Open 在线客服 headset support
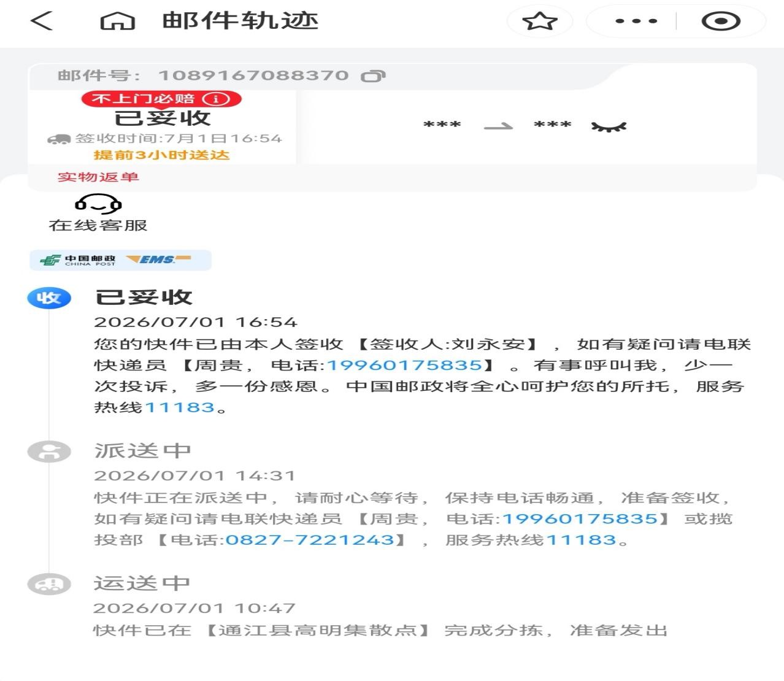Viewport: 784px width, 681px height. coord(98,214)
